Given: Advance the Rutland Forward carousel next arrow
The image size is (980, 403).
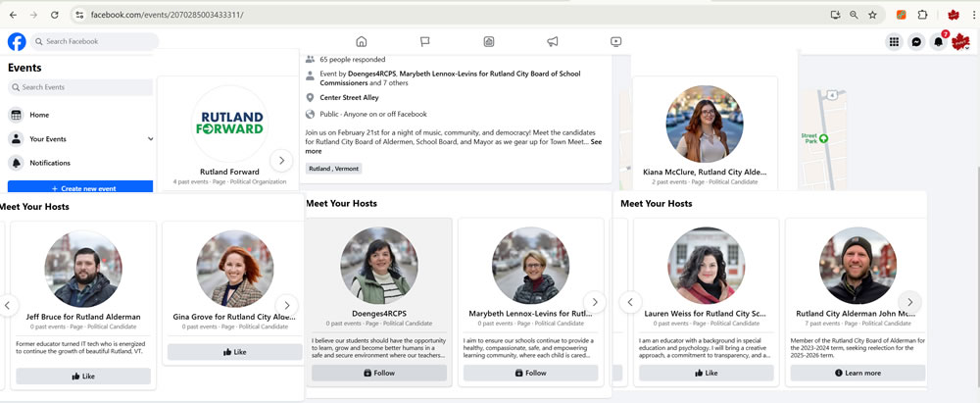Looking at the screenshot, I should tap(281, 160).
